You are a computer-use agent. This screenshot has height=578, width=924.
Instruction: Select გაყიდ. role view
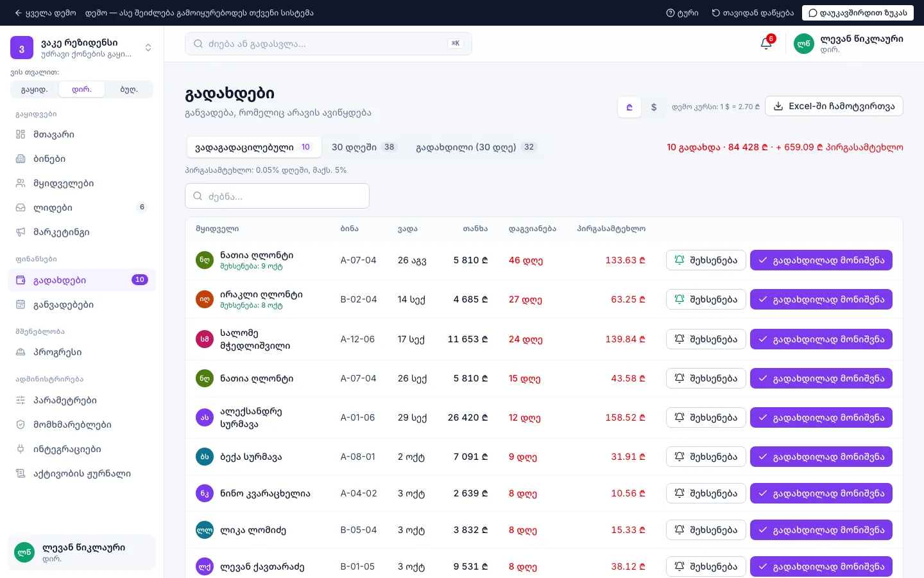point(35,89)
